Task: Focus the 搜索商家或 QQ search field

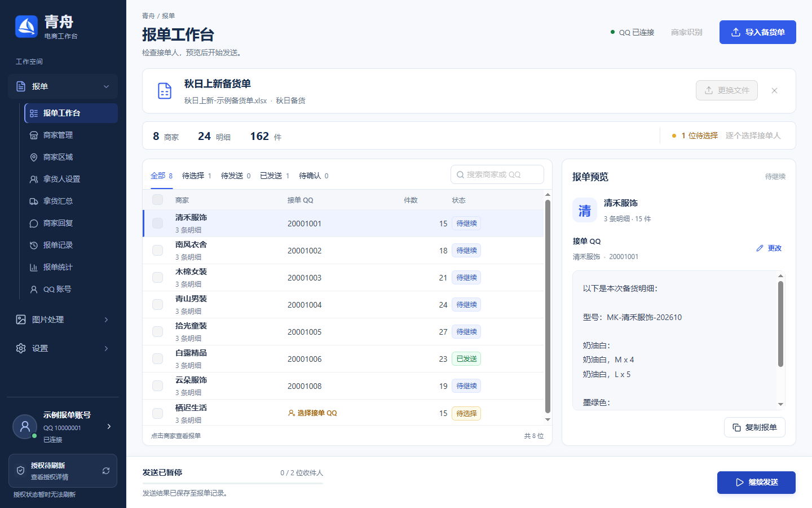Action: pos(497,174)
